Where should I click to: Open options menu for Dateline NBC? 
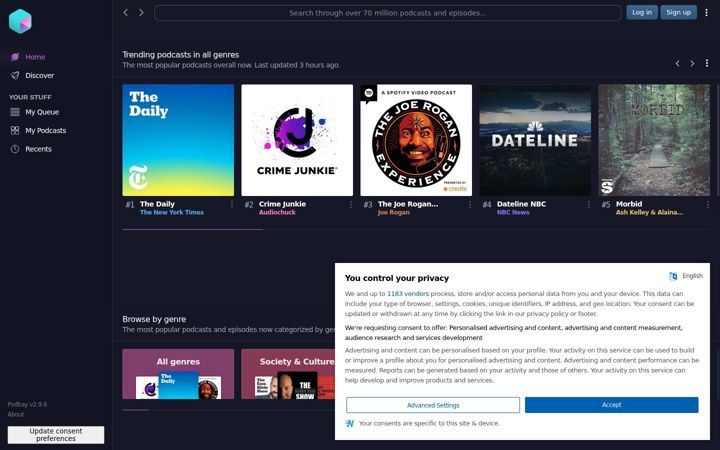[x=589, y=204]
